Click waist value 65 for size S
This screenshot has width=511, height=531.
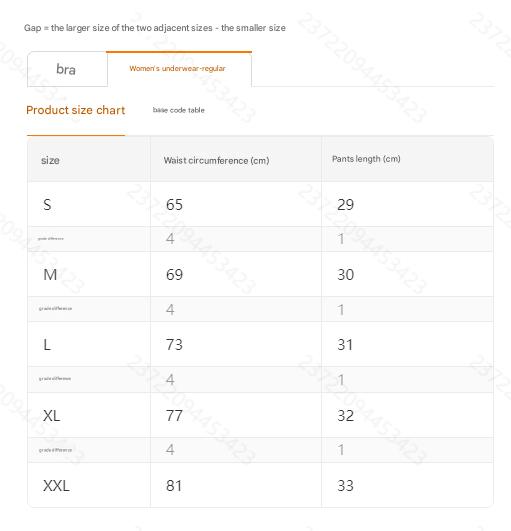(x=174, y=205)
